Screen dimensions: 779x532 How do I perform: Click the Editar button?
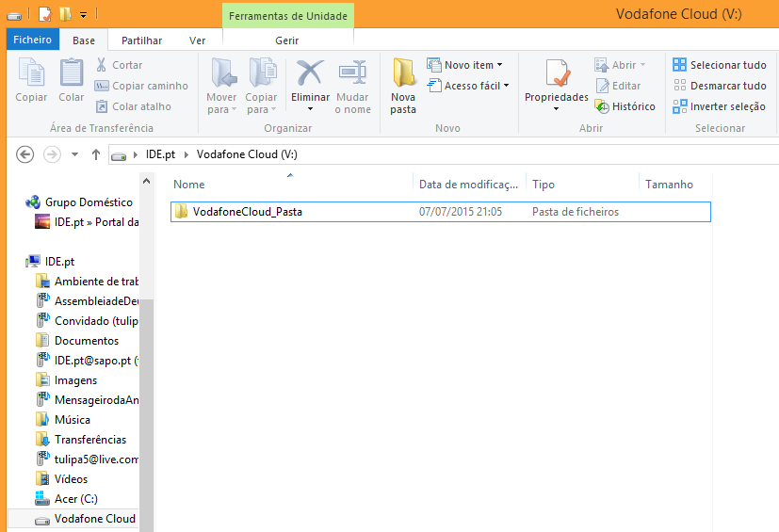click(x=618, y=86)
